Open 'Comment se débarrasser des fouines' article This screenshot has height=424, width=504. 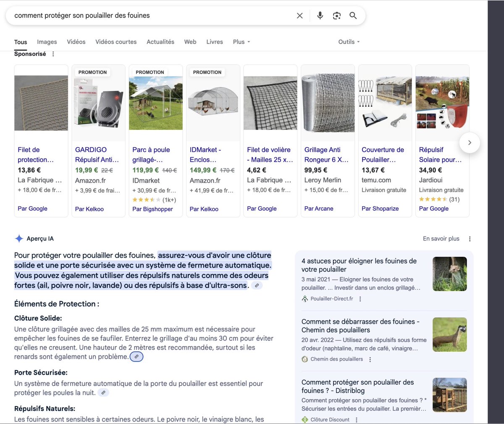(360, 326)
